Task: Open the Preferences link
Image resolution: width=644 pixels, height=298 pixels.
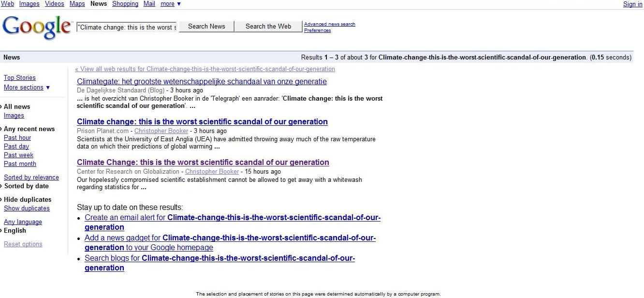Action: point(317,30)
